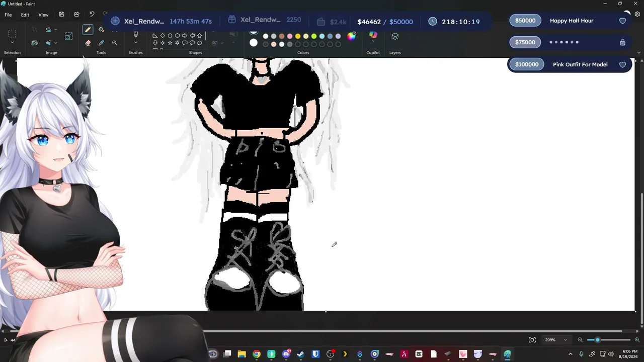
Task: Select the secondary color circle
Action: tap(254, 43)
